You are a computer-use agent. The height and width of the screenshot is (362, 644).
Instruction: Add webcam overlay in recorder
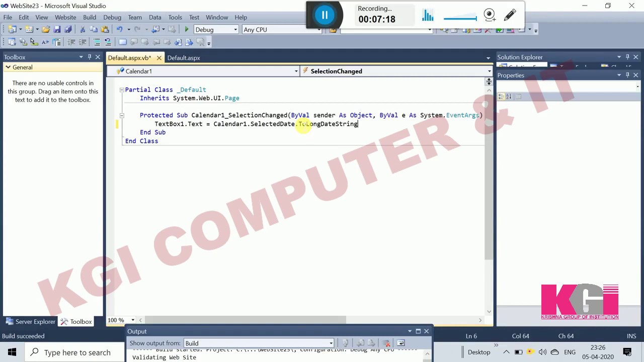(x=490, y=15)
